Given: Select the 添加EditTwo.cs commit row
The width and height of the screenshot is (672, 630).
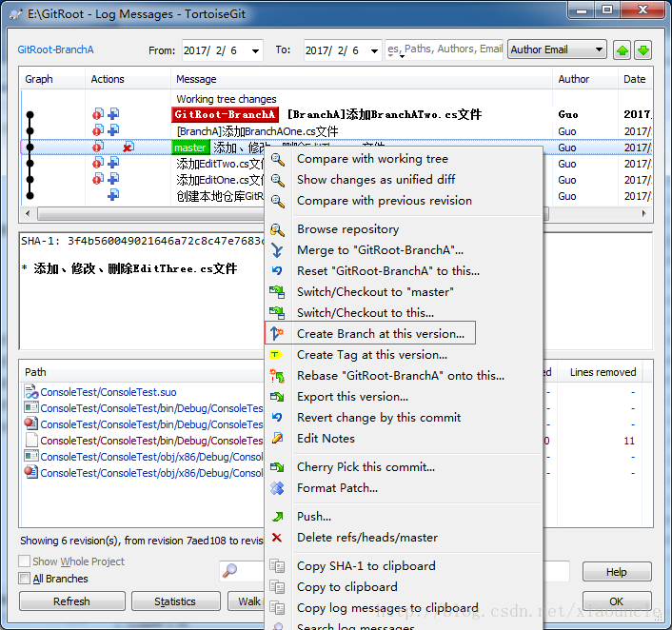Looking at the screenshot, I should pyautogui.click(x=143, y=164).
